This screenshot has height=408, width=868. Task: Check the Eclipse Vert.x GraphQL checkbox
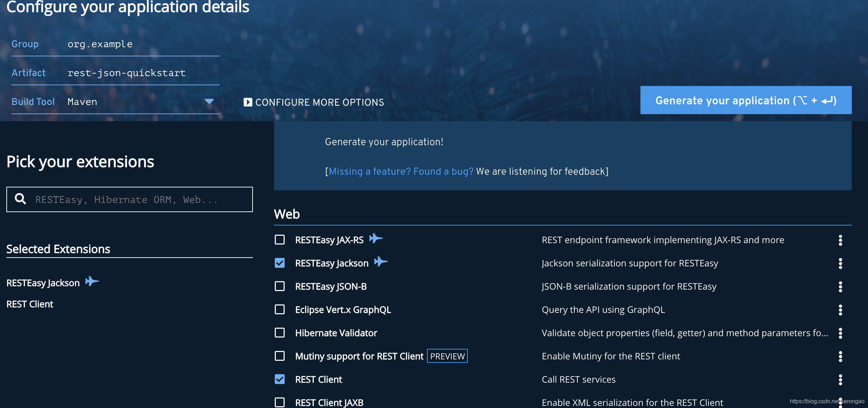click(x=280, y=309)
